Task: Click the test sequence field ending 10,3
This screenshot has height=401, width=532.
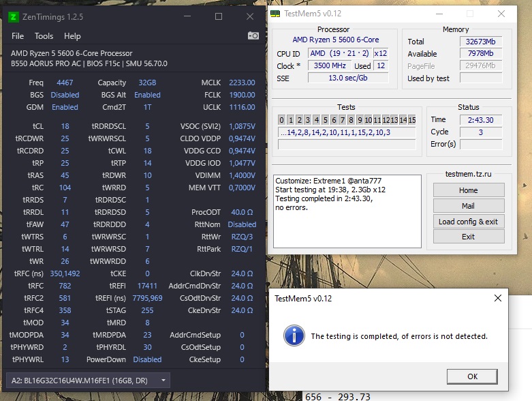Action: (x=347, y=132)
